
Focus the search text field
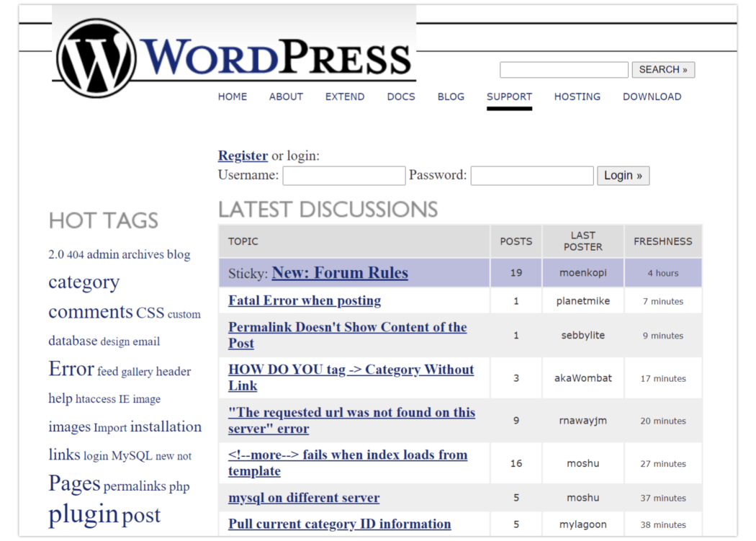(564, 70)
